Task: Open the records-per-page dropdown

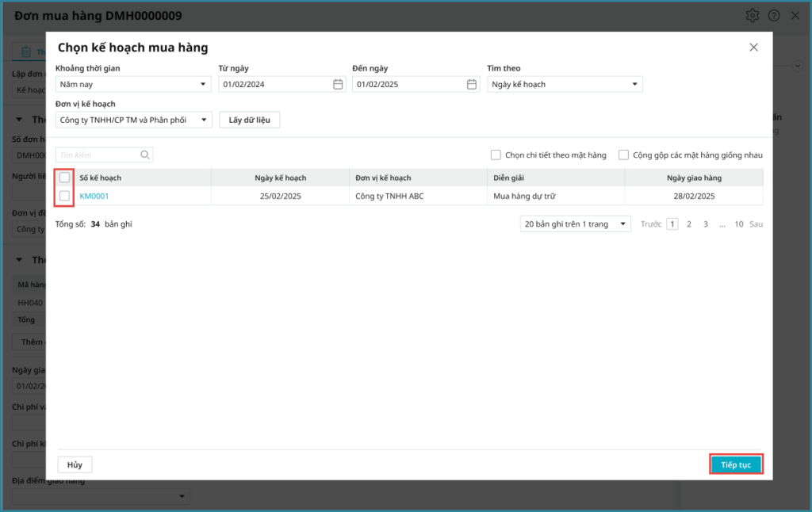Action: [x=575, y=224]
